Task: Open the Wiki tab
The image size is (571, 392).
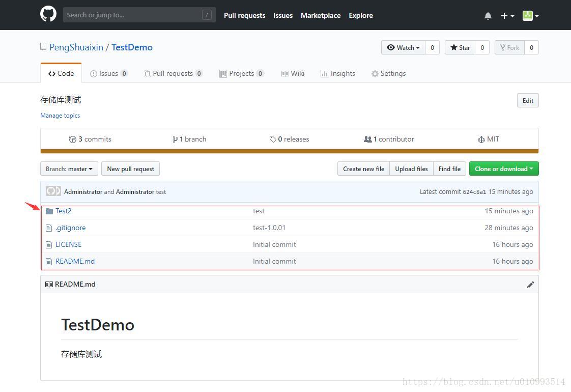Action: click(293, 73)
